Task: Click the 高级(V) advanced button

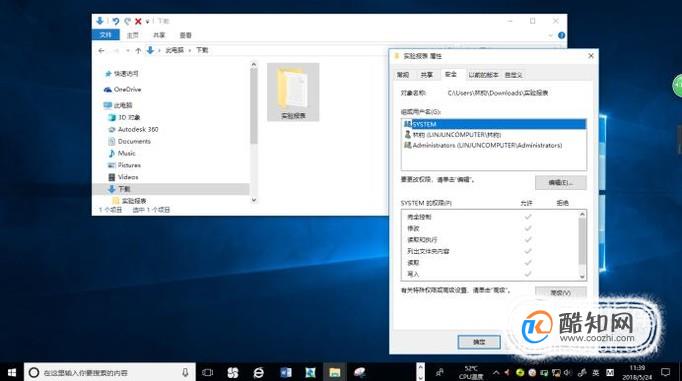Action: (x=561, y=292)
